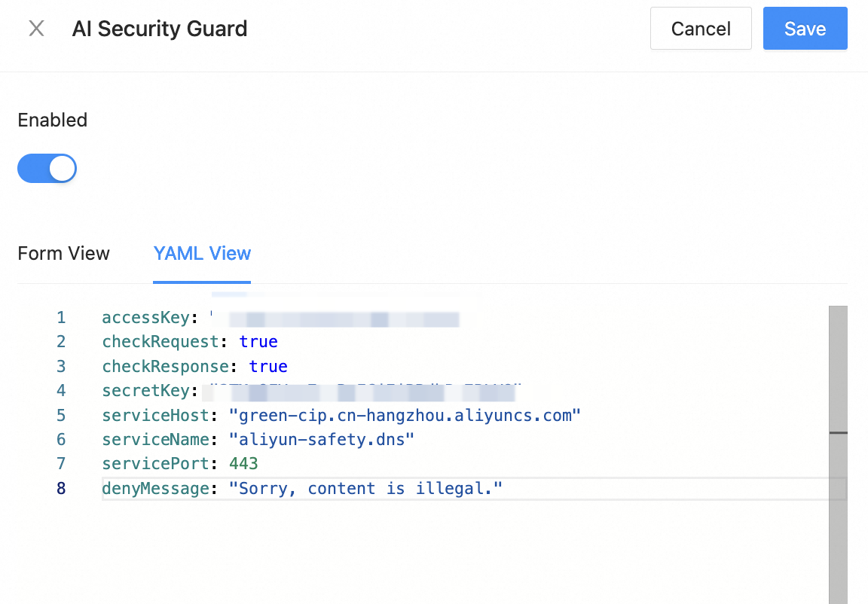868x604 pixels.
Task: Close the AI Security Guard panel
Action: pyautogui.click(x=36, y=29)
